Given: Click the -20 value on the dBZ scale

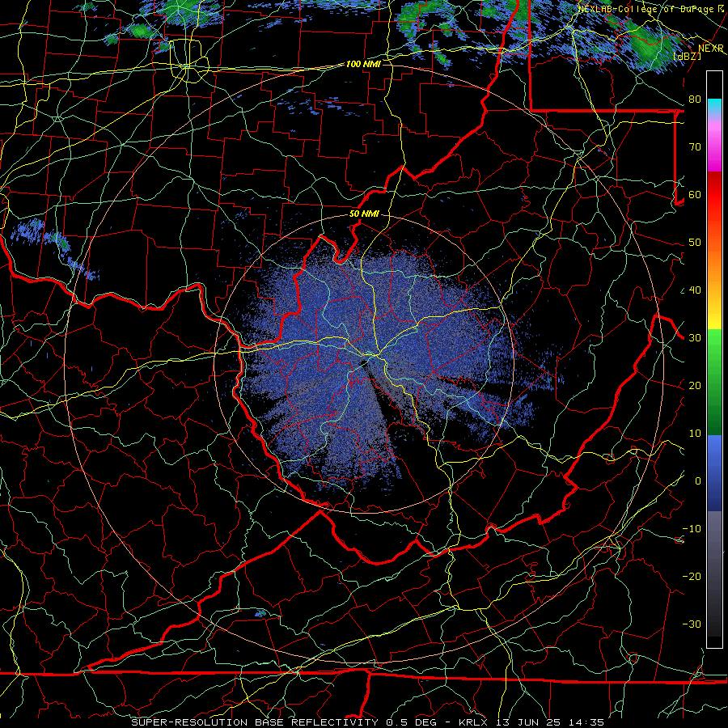Looking at the screenshot, I should [x=692, y=577].
